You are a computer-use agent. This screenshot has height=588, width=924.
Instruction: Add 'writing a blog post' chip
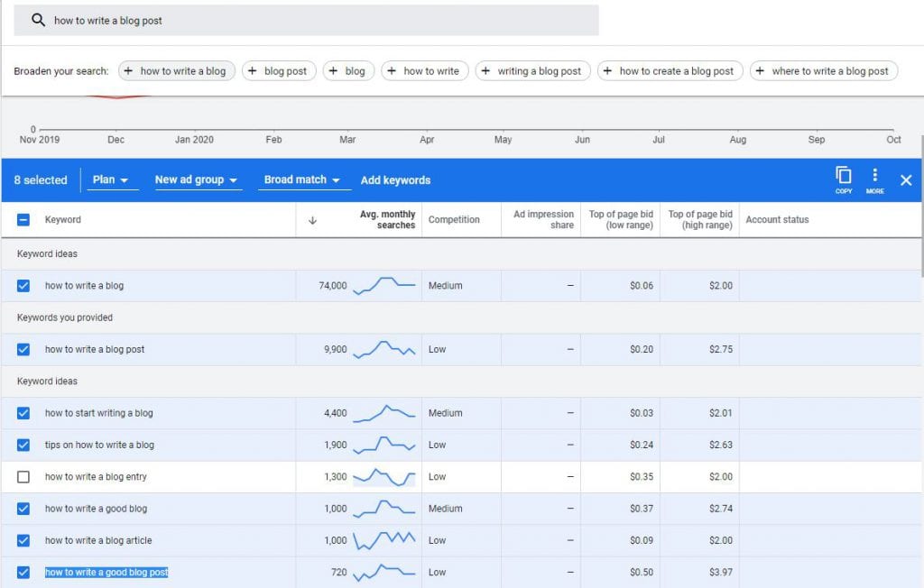click(x=532, y=71)
